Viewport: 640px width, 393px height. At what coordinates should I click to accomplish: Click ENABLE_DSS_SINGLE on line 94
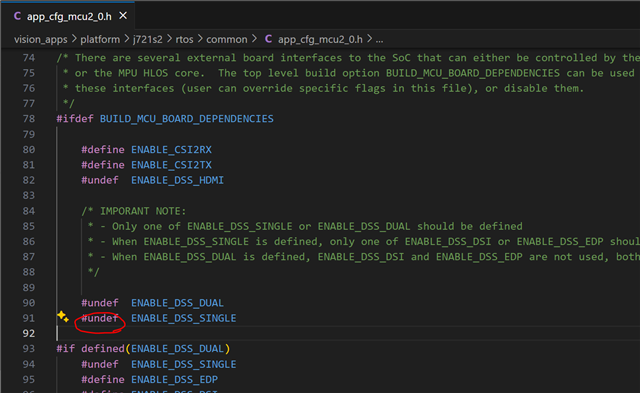[x=183, y=364]
